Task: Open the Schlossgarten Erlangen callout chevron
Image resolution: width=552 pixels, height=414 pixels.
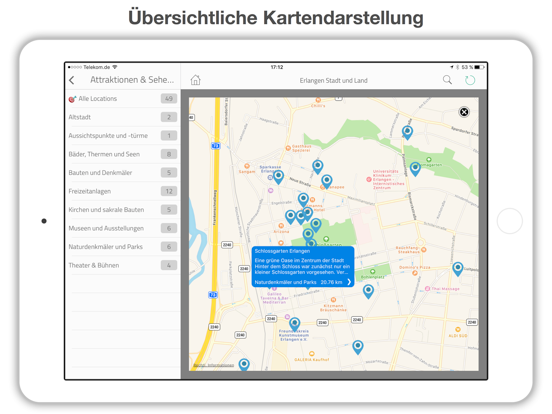Action: click(349, 282)
